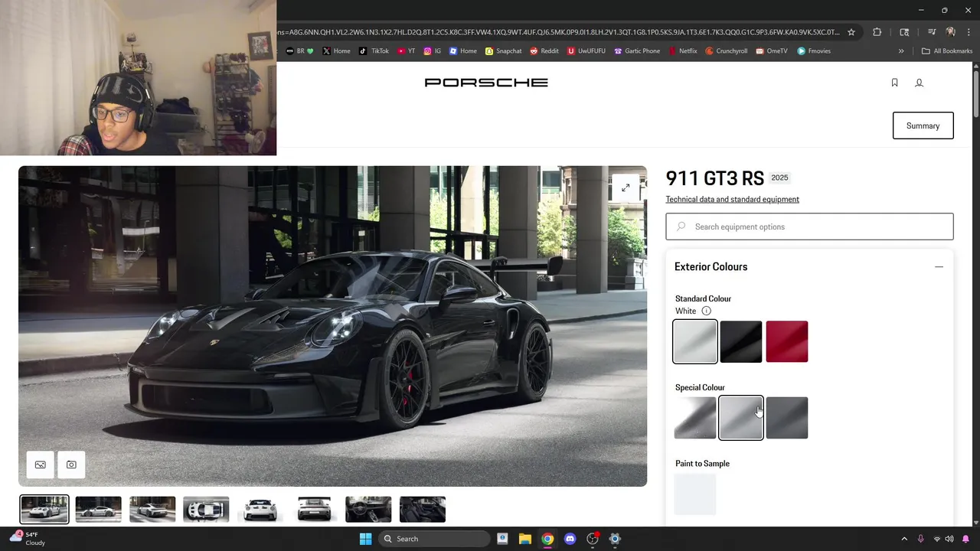Open Technical data and standard equipment link
The image size is (980, 551).
(732, 199)
